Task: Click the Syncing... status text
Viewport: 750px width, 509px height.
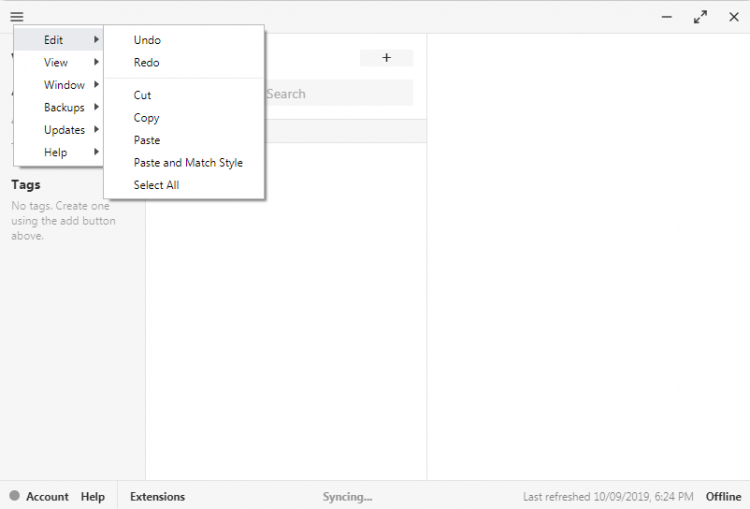Action: [347, 497]
